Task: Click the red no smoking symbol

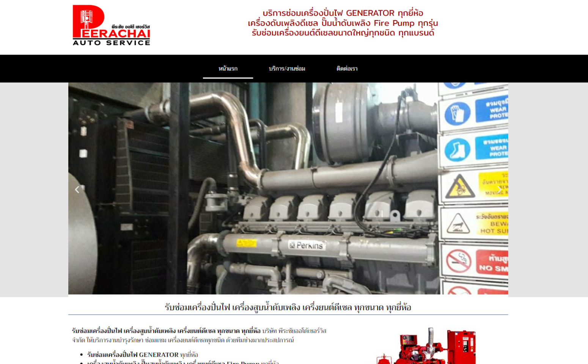Action: 458,261
